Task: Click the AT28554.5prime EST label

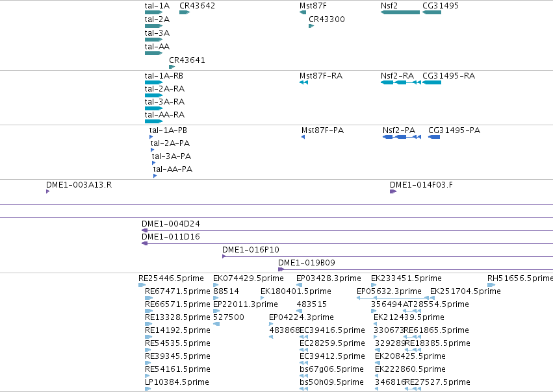Action: pyautogui.click(x=436, y=304)
